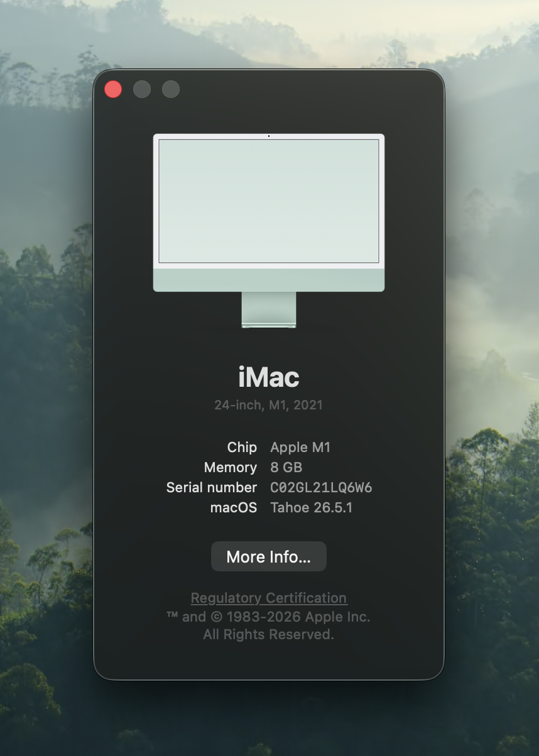Click the "Apple M1" chip value
Screen dimensions: 539x756
[x=300, y=447]
